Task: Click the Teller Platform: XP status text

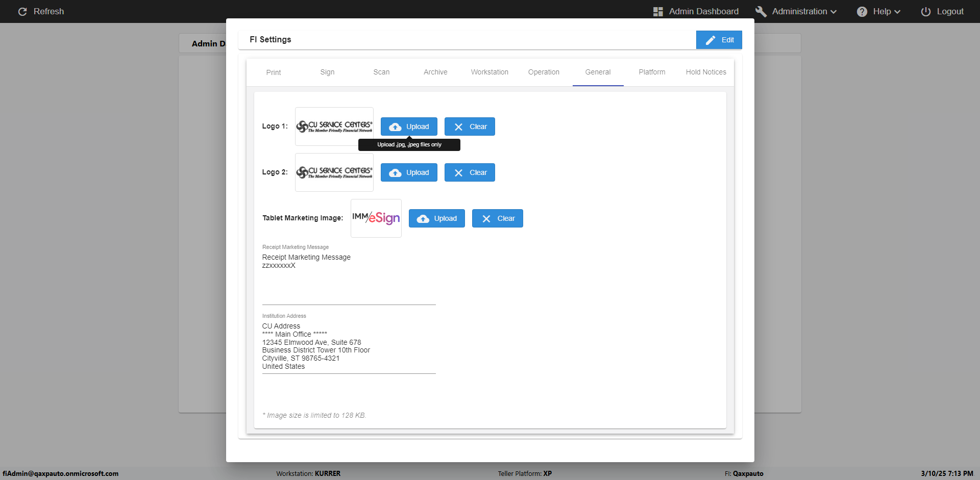Action: (x=525, y=473)
